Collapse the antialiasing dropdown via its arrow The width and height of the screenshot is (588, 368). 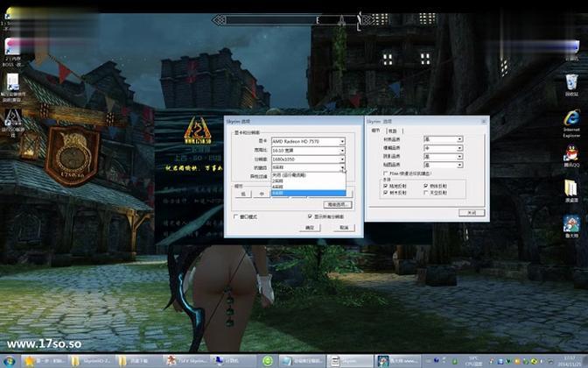click(x=342, y=167)
